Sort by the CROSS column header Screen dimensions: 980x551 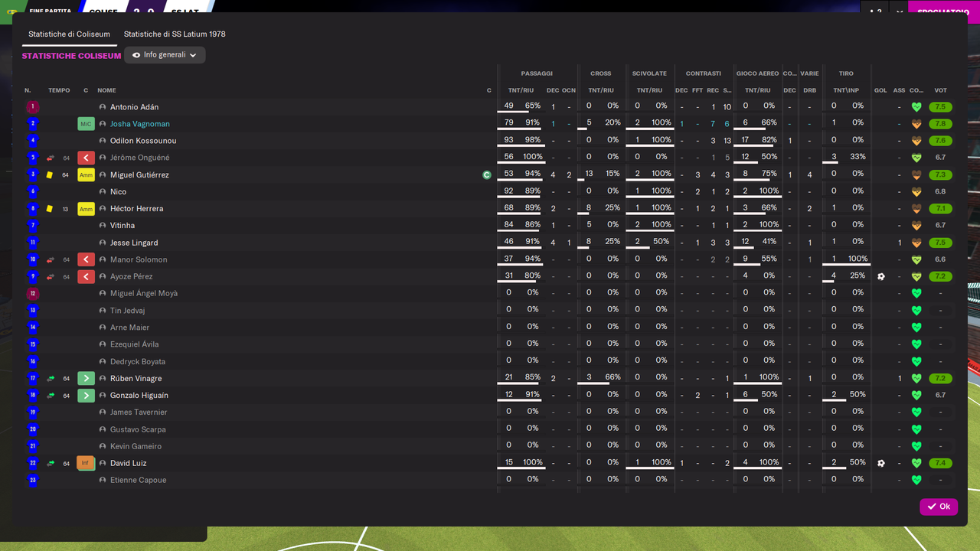(x=601, y=73)
